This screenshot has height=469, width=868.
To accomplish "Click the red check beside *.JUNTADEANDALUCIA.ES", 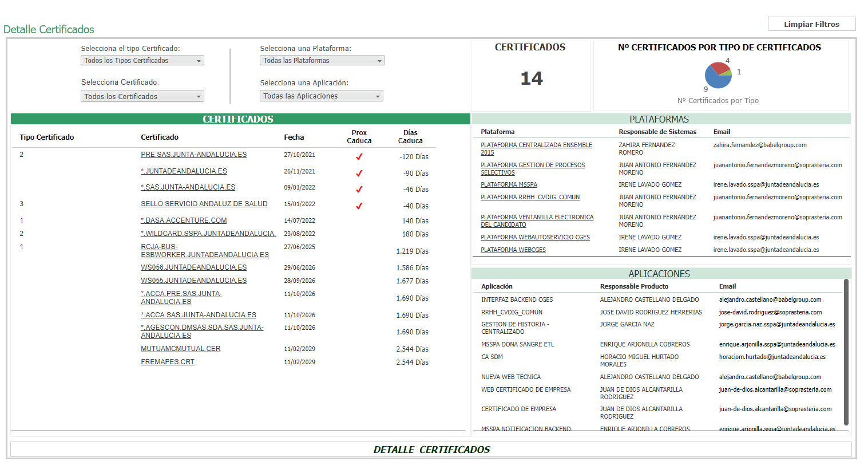I will tap(359, 173).
